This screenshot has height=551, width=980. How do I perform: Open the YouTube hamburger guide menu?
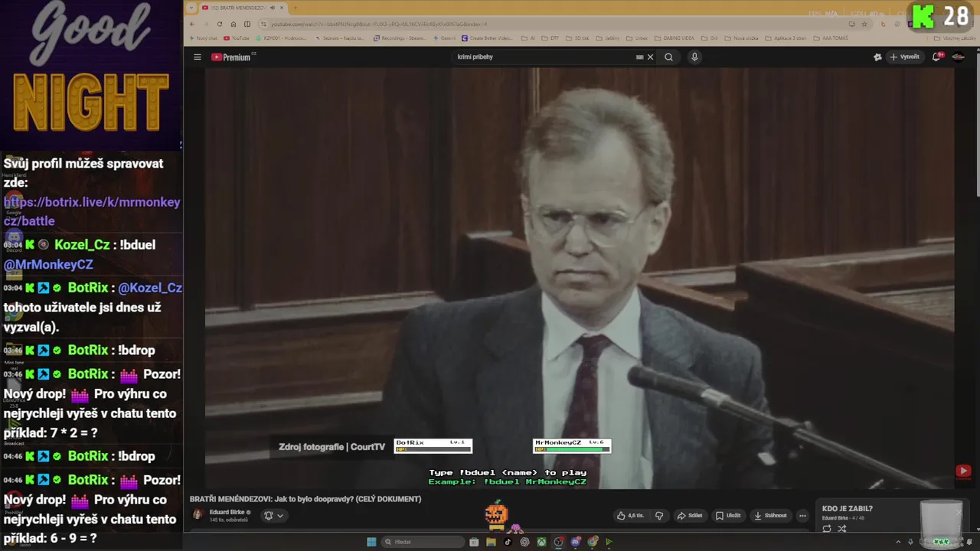click(197, 57)
